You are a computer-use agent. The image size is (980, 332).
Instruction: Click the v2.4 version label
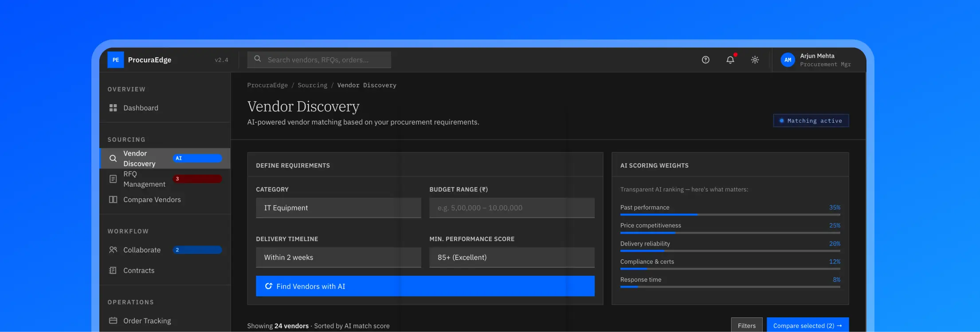(x=221, y=60)
